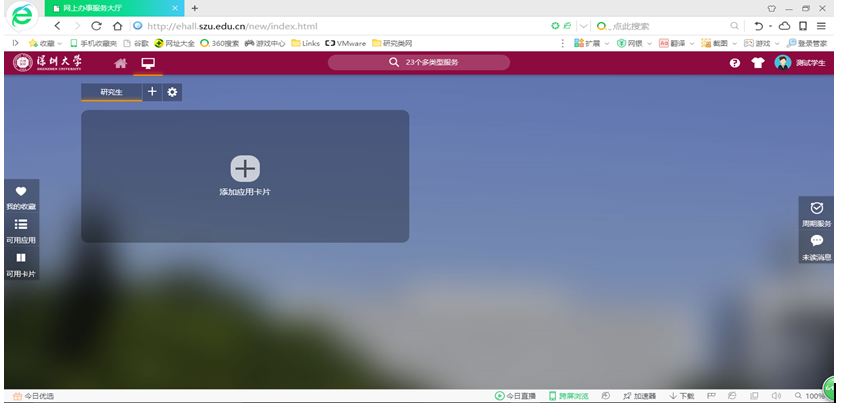Viewport: 846px width, 407px height.
Task: Open a new browser tab
Action: (x=195, y=8)
